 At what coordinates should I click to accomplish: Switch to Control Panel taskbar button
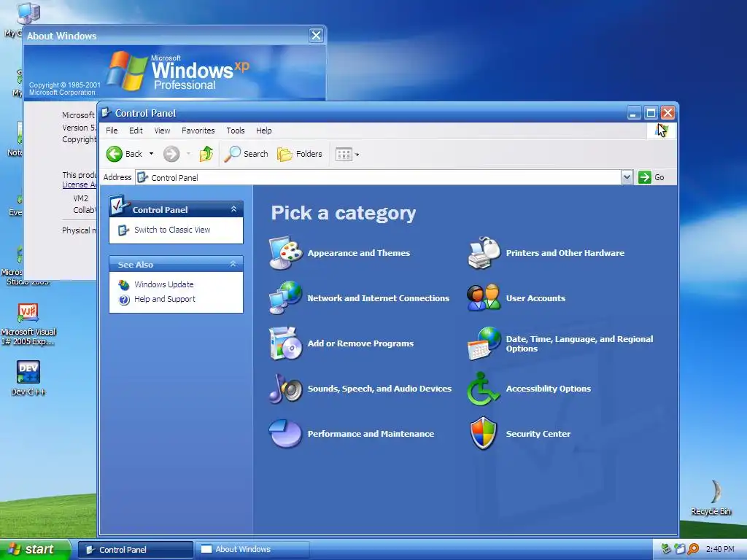[135, 550]
